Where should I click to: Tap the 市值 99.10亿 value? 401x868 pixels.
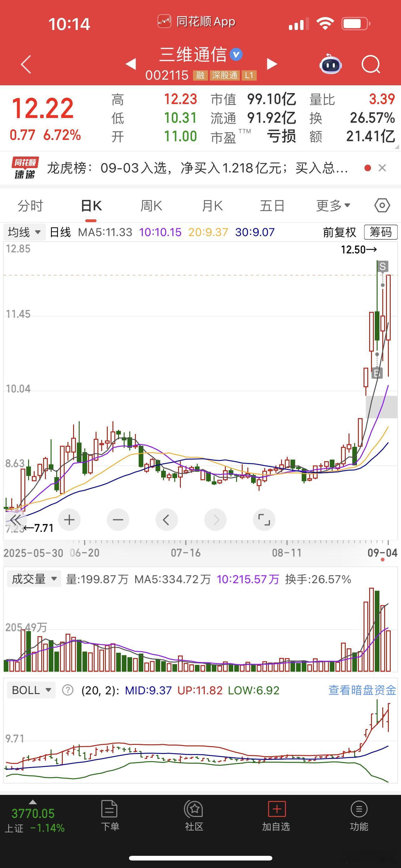point(271,99)
